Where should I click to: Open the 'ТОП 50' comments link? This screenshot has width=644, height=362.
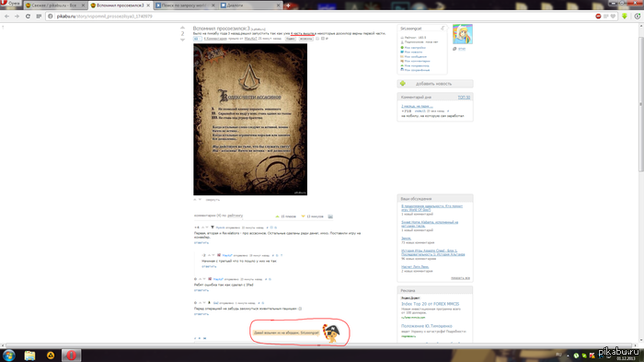(464, 97)
